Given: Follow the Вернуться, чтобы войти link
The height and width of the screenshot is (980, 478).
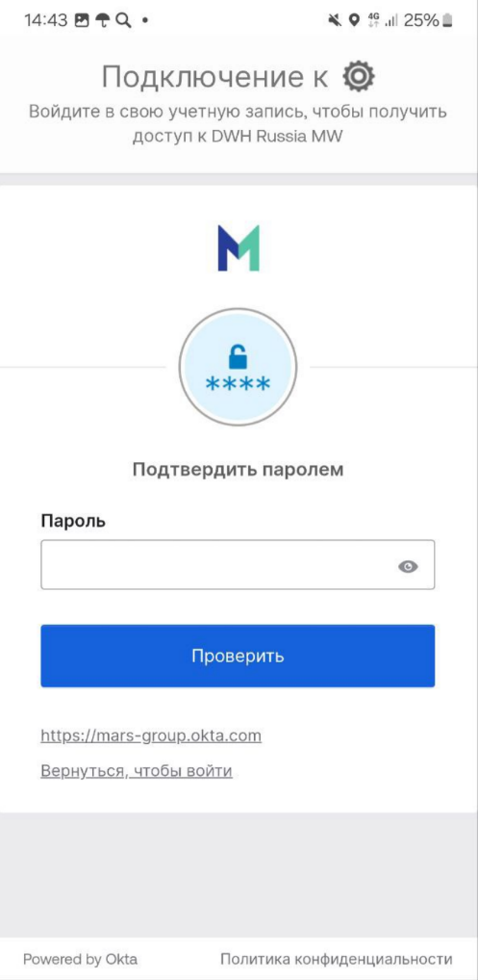Looking at the screenshot, I should pos(137,771).
